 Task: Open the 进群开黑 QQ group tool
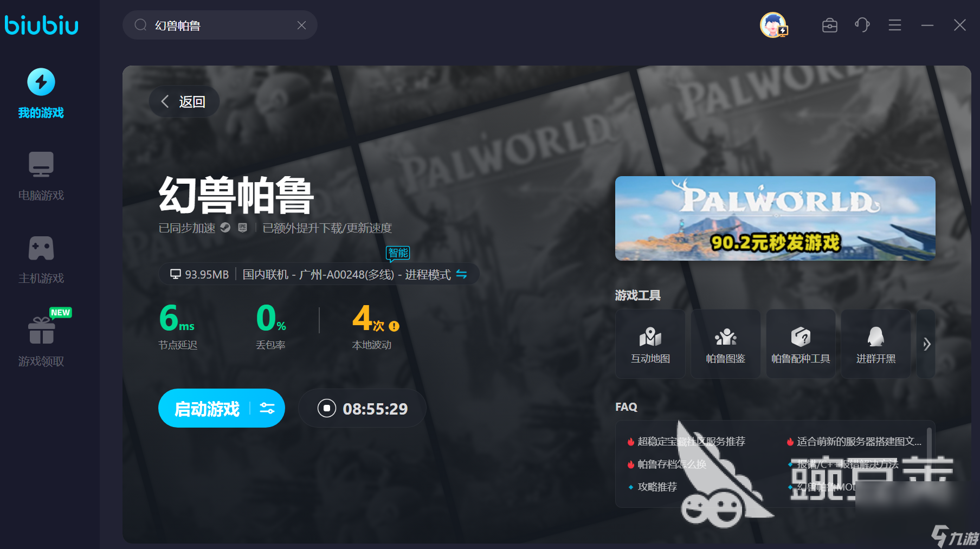pos(876,343)
